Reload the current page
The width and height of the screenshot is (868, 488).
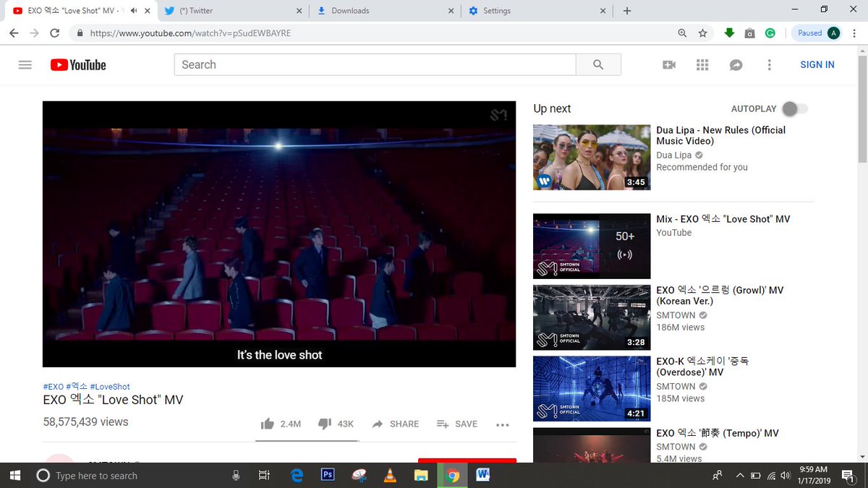click(x=55, y=33)
